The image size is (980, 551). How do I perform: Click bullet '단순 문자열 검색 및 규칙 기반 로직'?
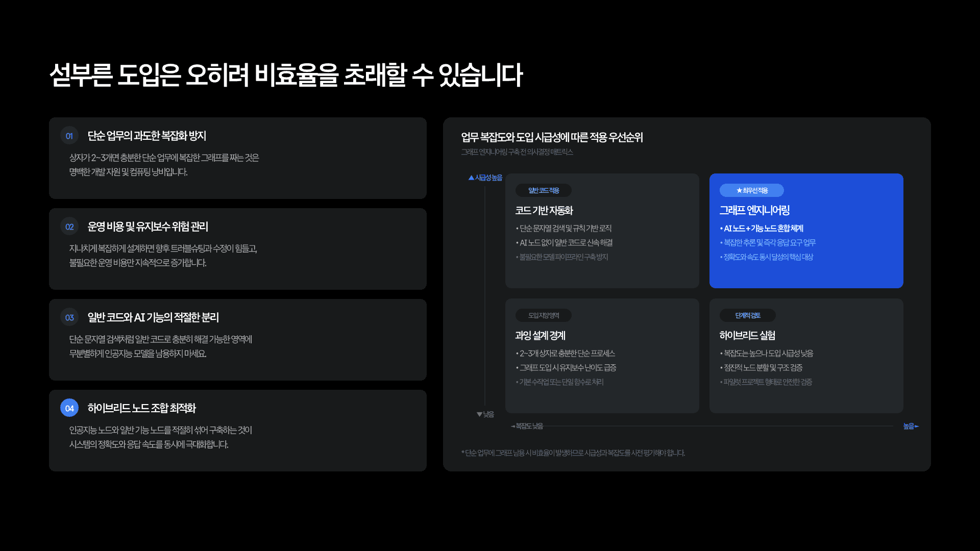click(563, 229)
